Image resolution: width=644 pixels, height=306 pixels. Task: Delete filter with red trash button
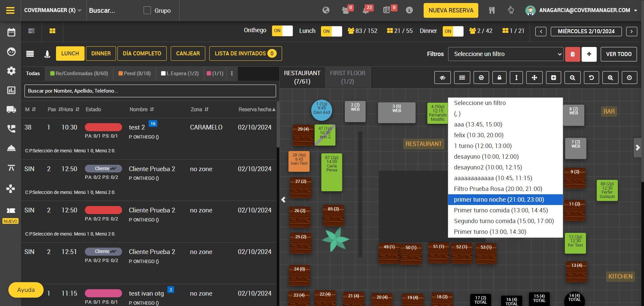[573, 54]
